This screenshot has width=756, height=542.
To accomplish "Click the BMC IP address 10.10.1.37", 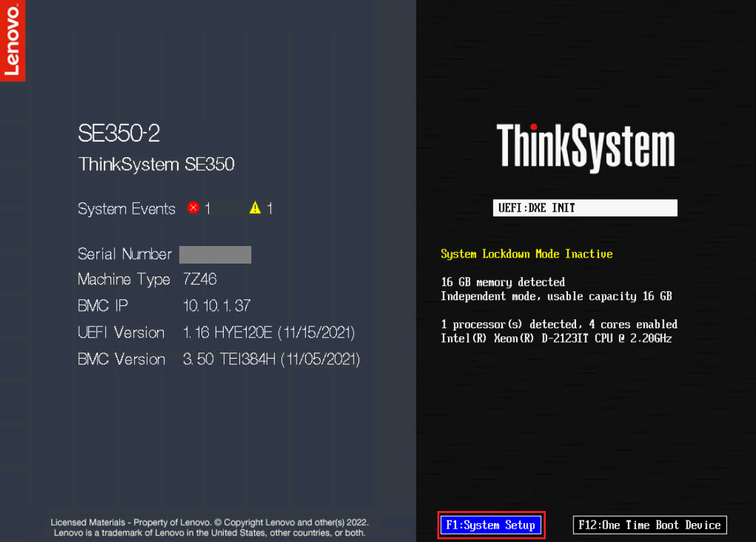I will click(x=216, y=305).
